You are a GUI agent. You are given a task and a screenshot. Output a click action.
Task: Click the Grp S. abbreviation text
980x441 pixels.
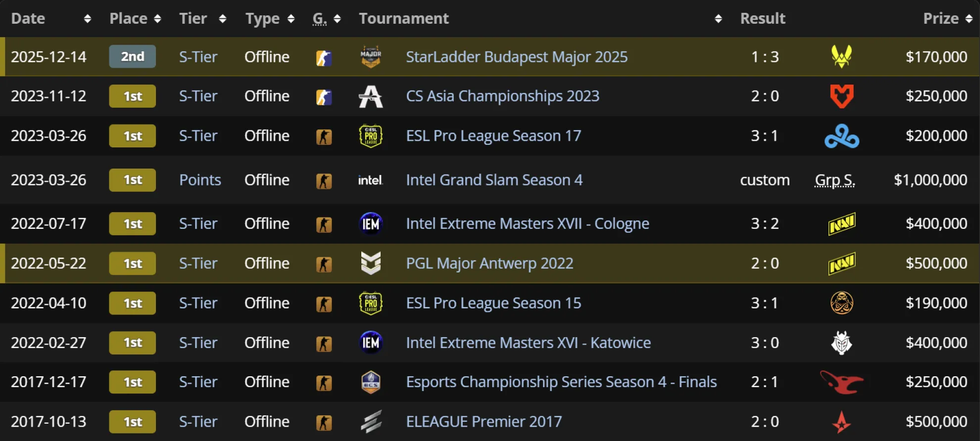coord(834,180)
